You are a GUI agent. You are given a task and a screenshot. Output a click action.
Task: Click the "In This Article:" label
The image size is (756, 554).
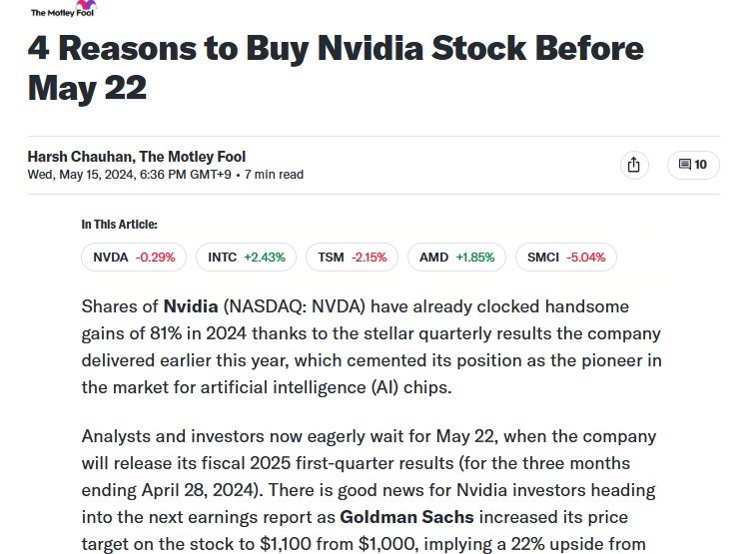tap(119, 225)
